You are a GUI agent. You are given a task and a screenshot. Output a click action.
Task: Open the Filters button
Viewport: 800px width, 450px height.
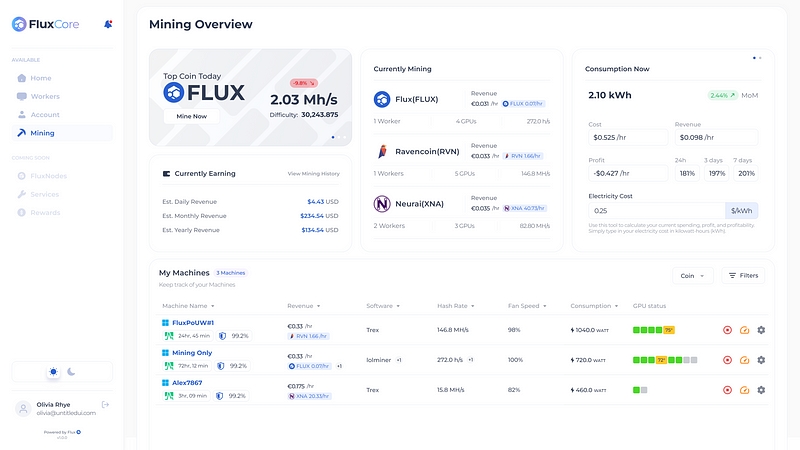743,276
